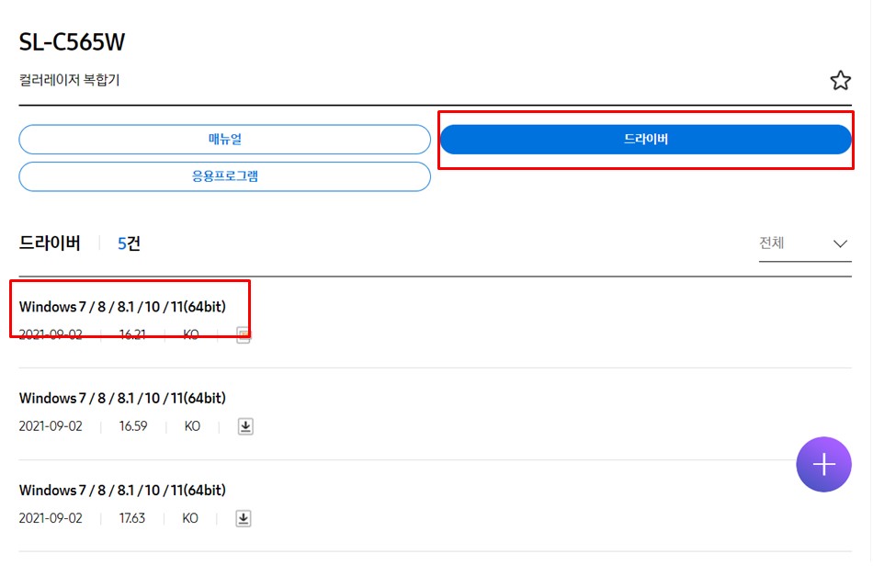Click the 컬러레이저 복합기 subtitle

(69, 80)
